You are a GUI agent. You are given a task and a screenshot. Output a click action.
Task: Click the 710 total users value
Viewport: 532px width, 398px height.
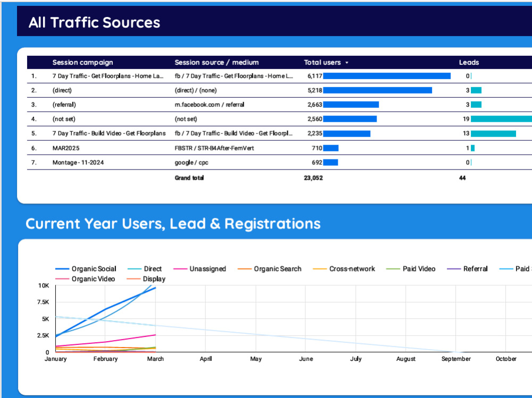pyautogui.click(x=317, y=148)
